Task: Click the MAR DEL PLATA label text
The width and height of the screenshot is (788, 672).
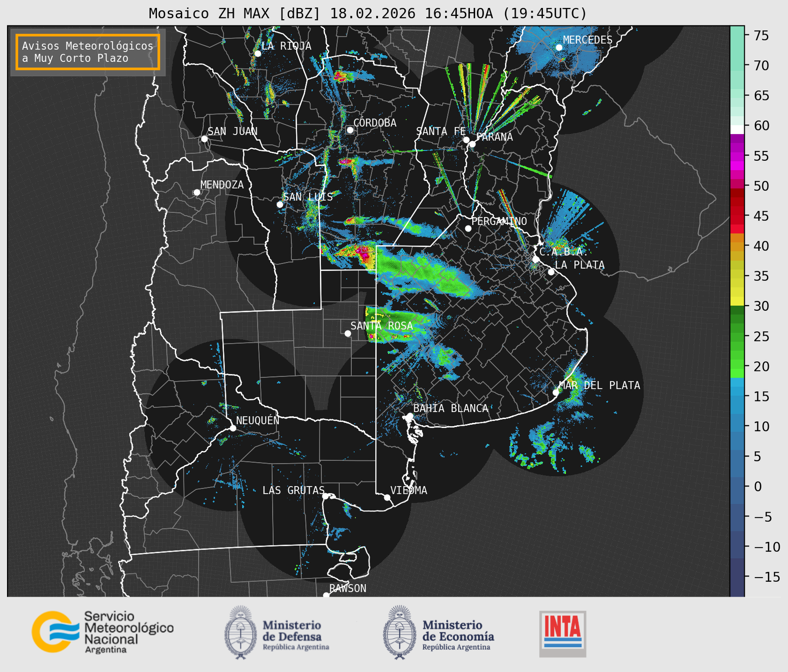Action: (x=599, y=386)
